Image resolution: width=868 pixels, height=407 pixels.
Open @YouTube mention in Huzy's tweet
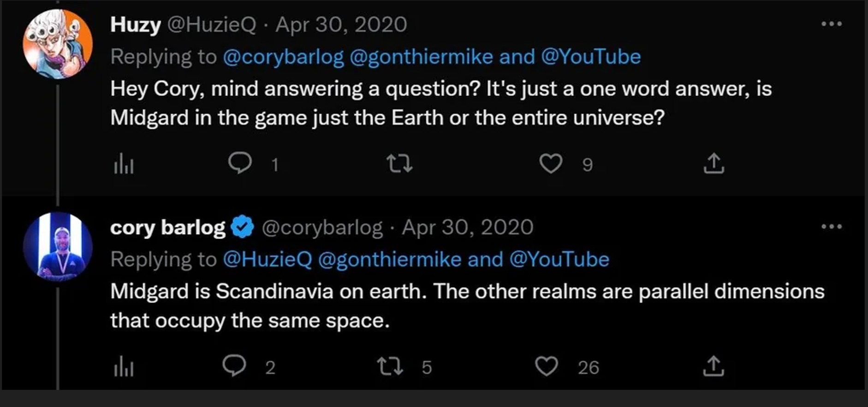(591, 57)
